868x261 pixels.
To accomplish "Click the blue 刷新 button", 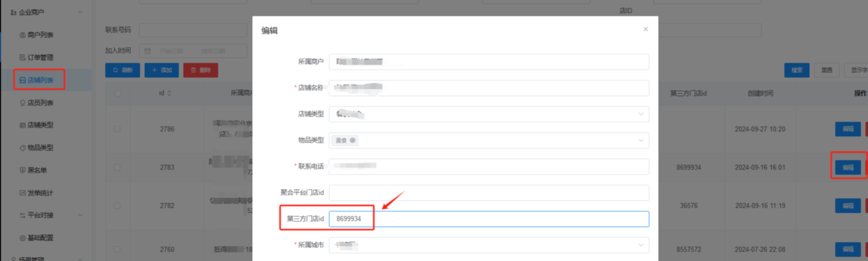I will tap(122, 70).
